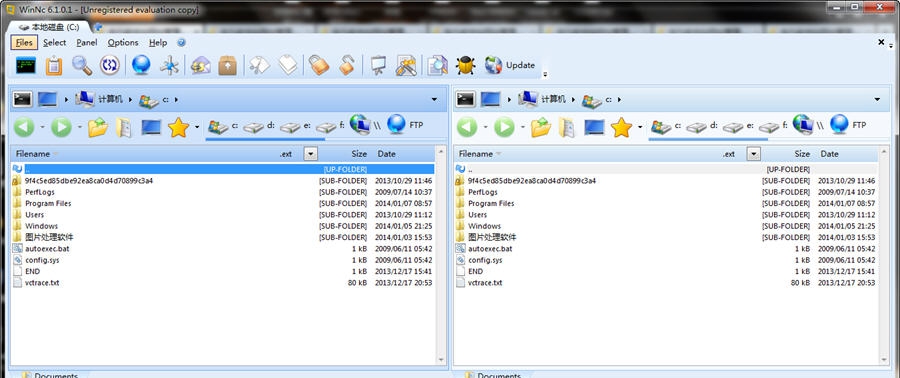Screen dimensions: 900x378
Task: Click right panel vertical scrollbar down arrow
Action: pos(885,360)
